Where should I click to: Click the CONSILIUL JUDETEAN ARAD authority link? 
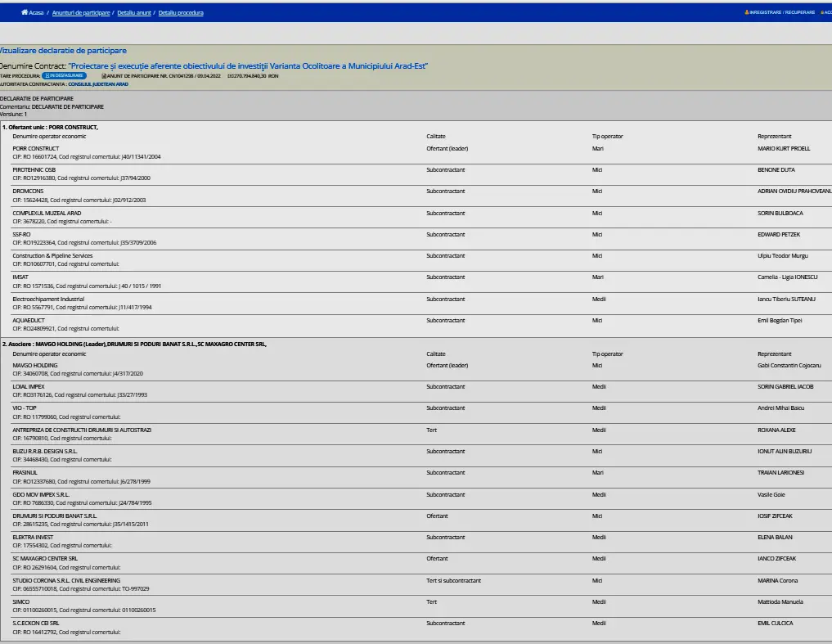pyautogui.click(x=98, y=84)
